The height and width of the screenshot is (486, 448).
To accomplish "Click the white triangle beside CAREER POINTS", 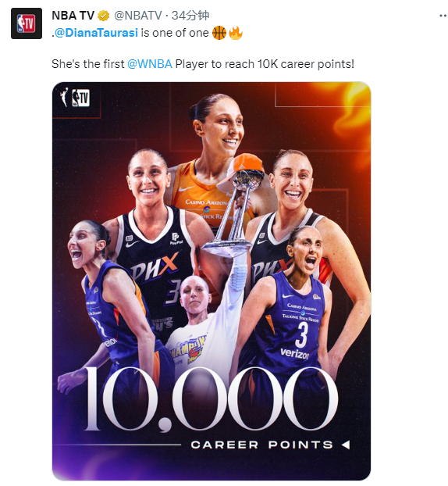I will [x=346, y=445].
